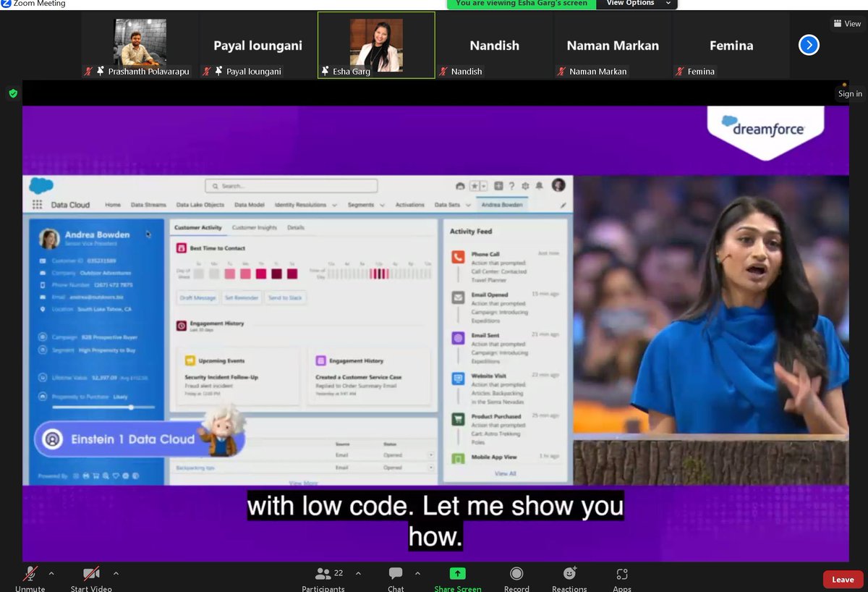Click the Salesforce cloud logo
The image size is (868, 592).
point(41,186)
